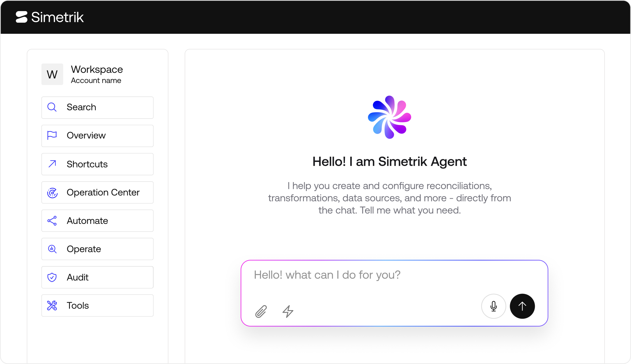This screenshot has width=631, height=364.
Task: Click the flag icon beside Overview
Action: 52,135
